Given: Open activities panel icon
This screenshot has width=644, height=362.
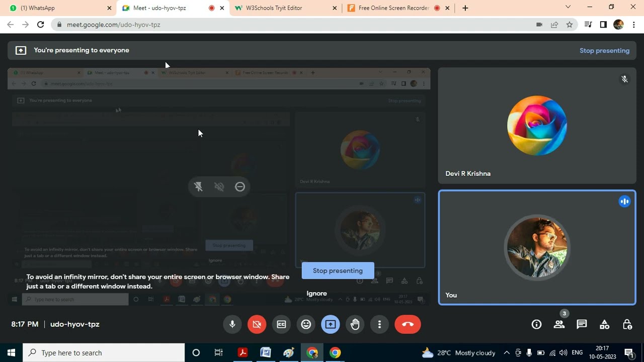Looking at the screenshot, I should (x=604, y=324).
